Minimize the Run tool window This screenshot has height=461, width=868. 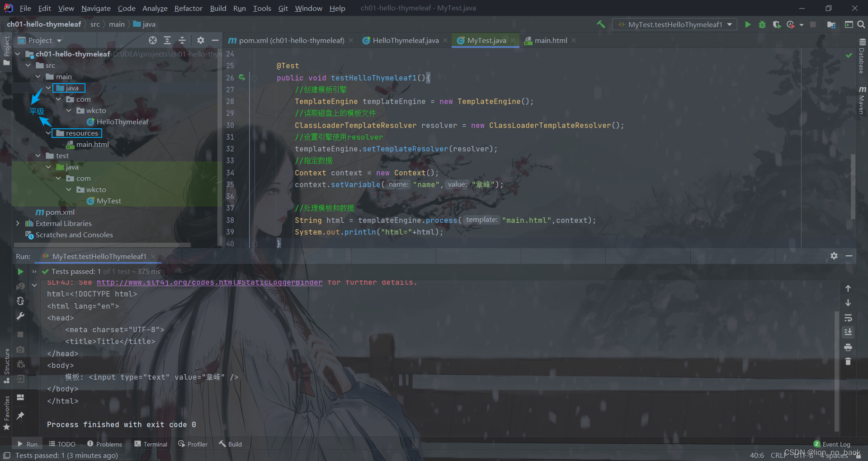pyautogui.click(x=849, y=256)
